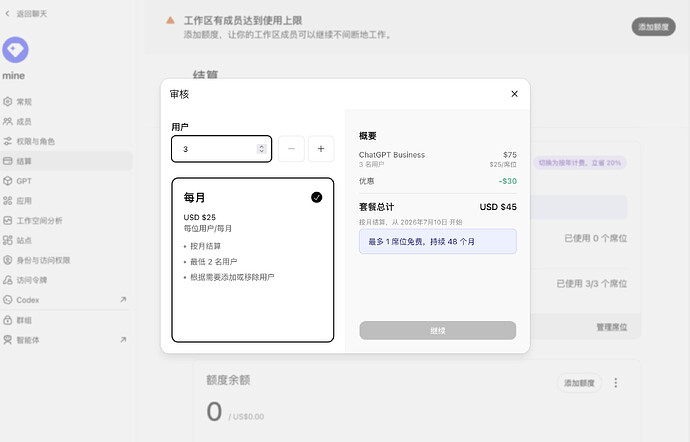Increase user count with plus button
This screenshot has height=442, width=690.
[321, 149]
